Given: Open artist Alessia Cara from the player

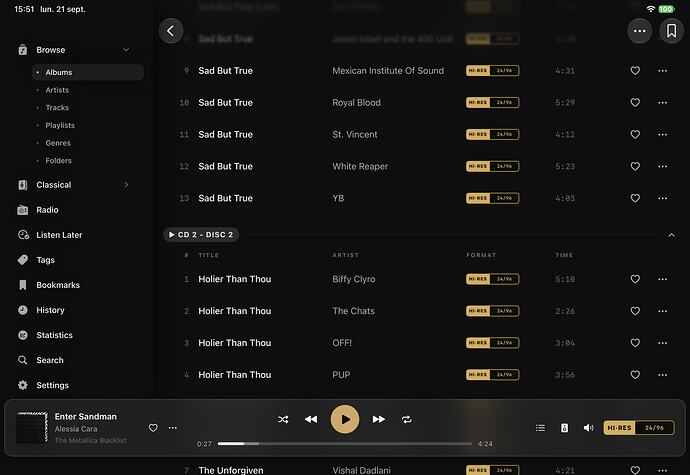Looking at the screenshot, I should 76,429.
